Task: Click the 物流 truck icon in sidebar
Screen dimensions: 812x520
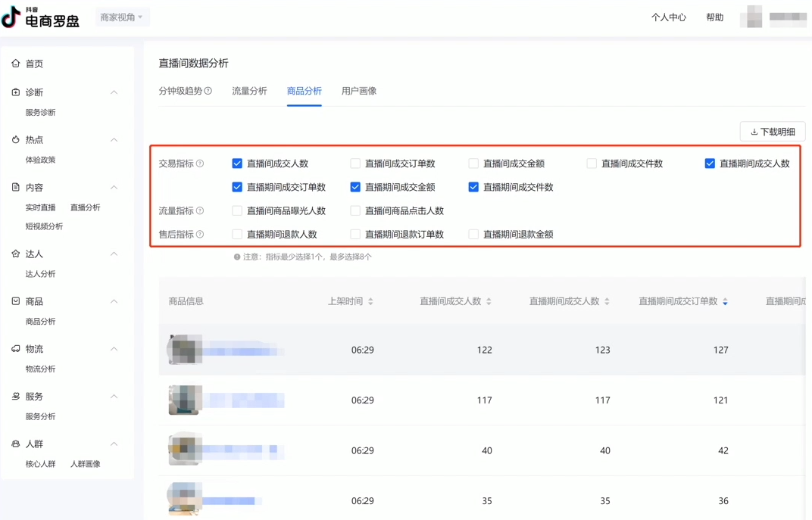Action: 16,349
